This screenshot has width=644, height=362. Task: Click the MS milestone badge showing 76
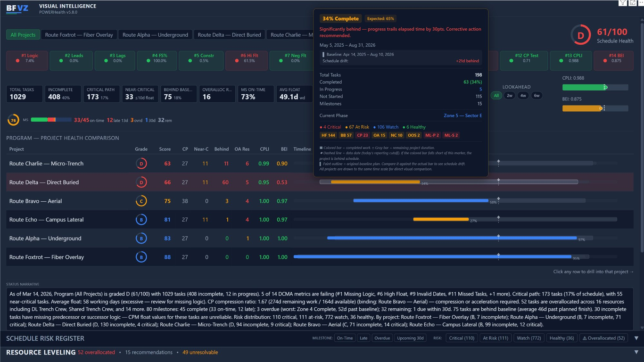coord(13,120)
